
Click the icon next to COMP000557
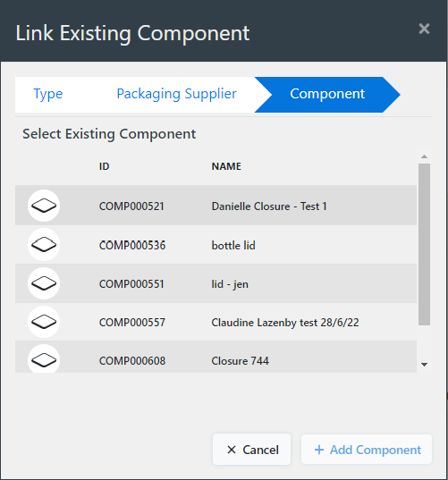click(44, 322)
